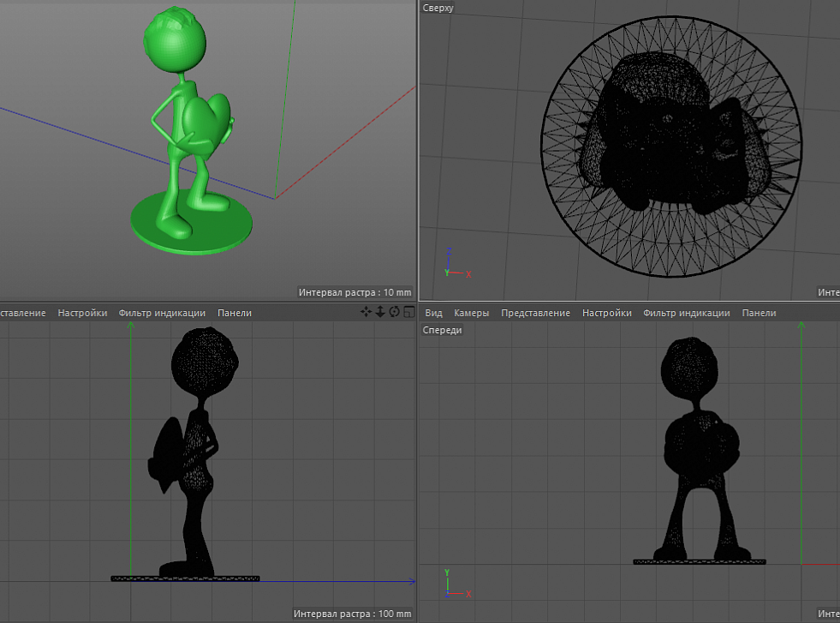Select the green character's head in perspective view
Screen dimensions: 840x623
click(174, 42)
